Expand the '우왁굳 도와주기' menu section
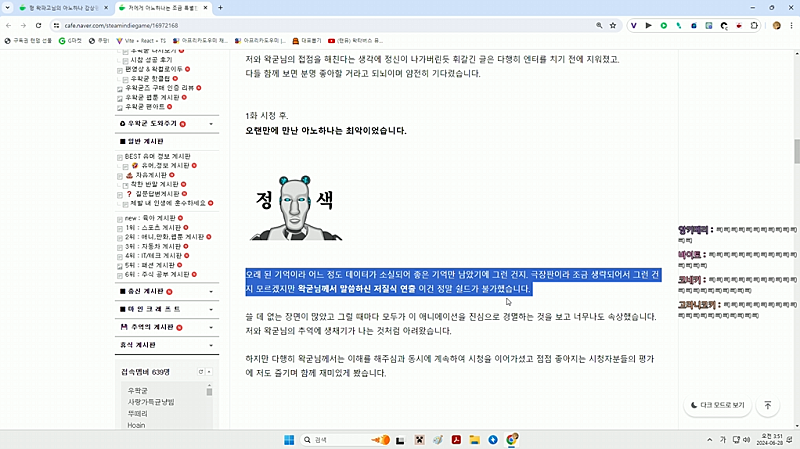The image size is (800, 449). coord(211,124)
